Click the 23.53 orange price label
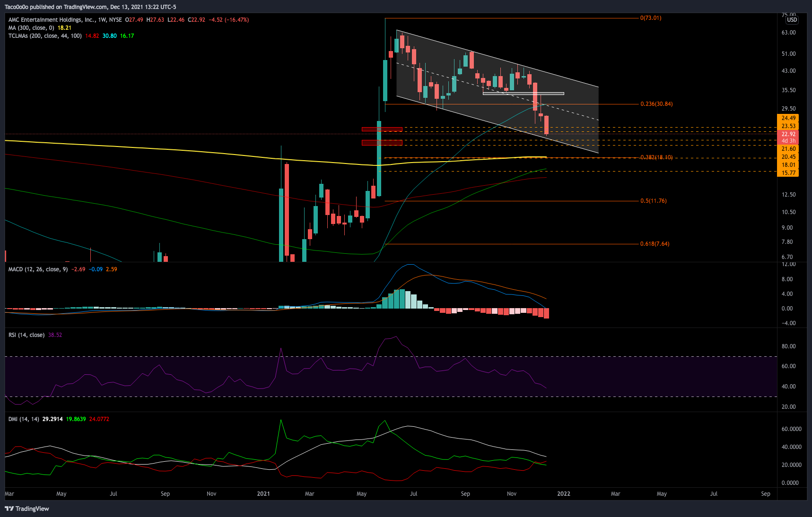The height and width of the screenshot is (517, 812). tap(788, 126)
